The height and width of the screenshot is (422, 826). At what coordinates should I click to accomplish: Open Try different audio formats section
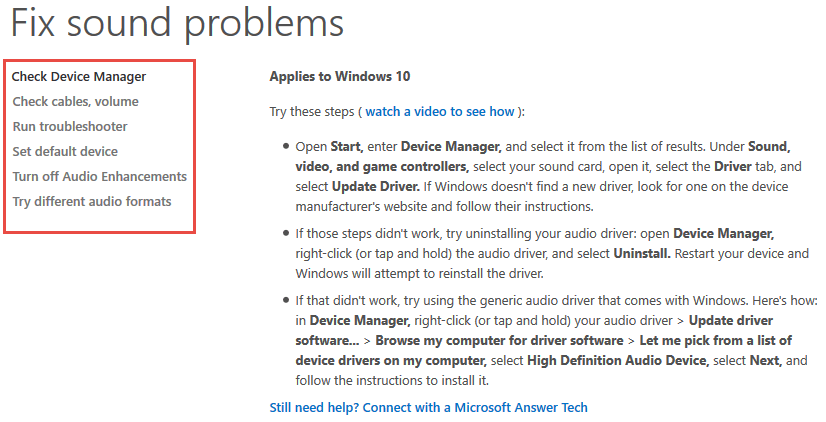click(x=92, y=202)
